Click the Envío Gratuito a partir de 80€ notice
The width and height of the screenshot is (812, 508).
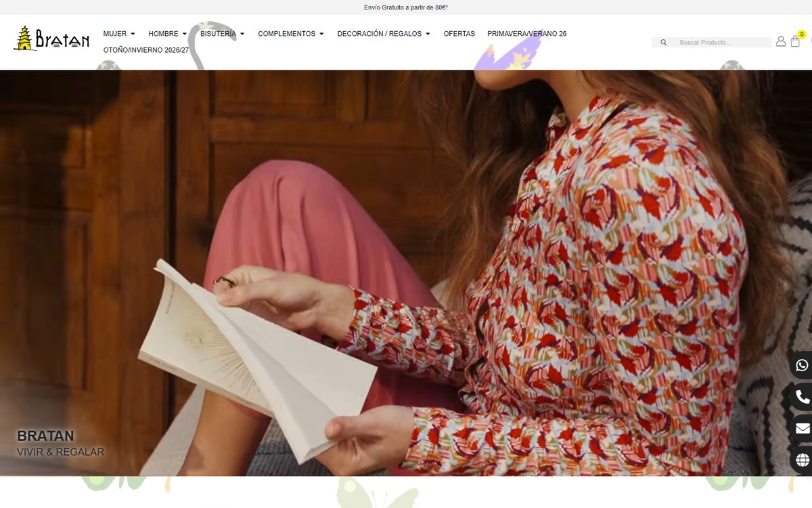(x=406, y=7)
